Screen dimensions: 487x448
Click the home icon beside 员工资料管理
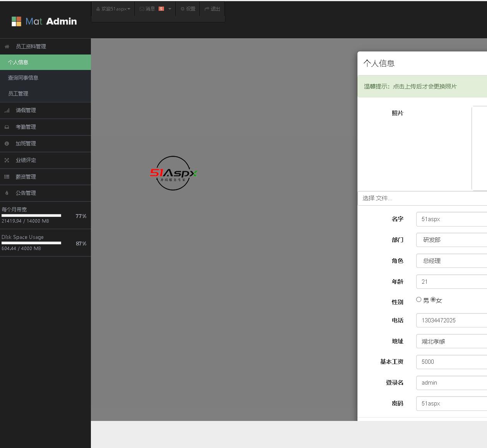click(7, 46)
